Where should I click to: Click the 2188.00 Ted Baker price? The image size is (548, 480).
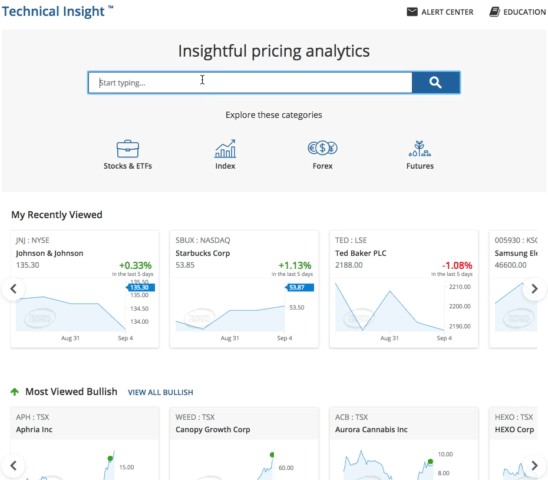tap(349, 265)
